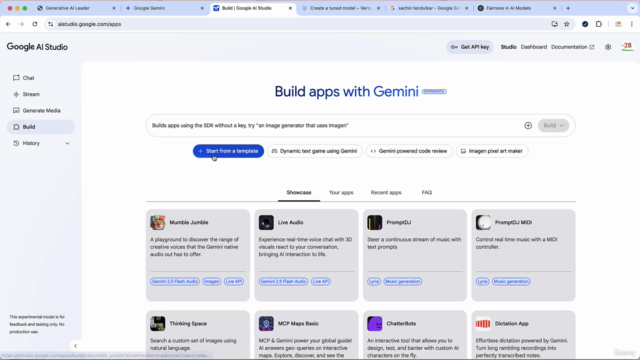Open the Dictation App icon
Image resolution: width=640 pixels, height=360 pixels.
click(x=483, y=323)
